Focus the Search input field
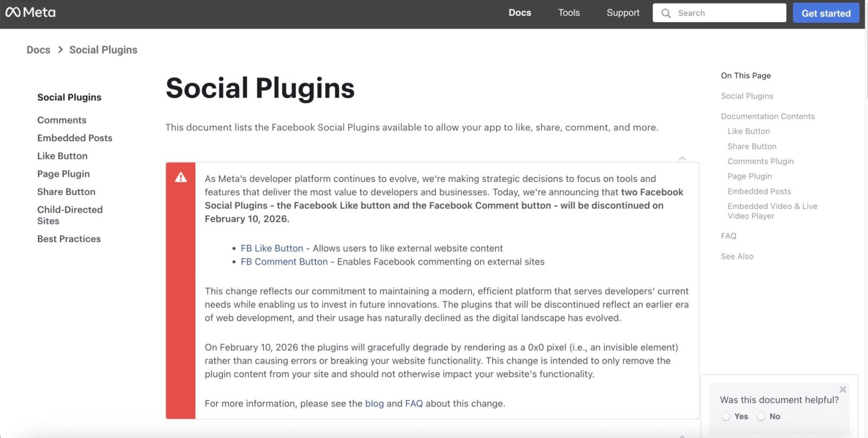 click(727, 13)
